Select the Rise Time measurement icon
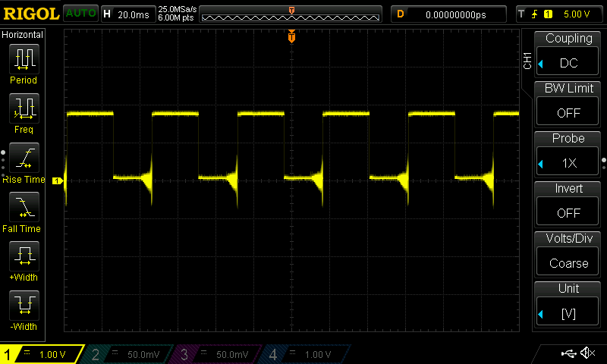Viewport: 607px width, 364px height. click(24, 158)
